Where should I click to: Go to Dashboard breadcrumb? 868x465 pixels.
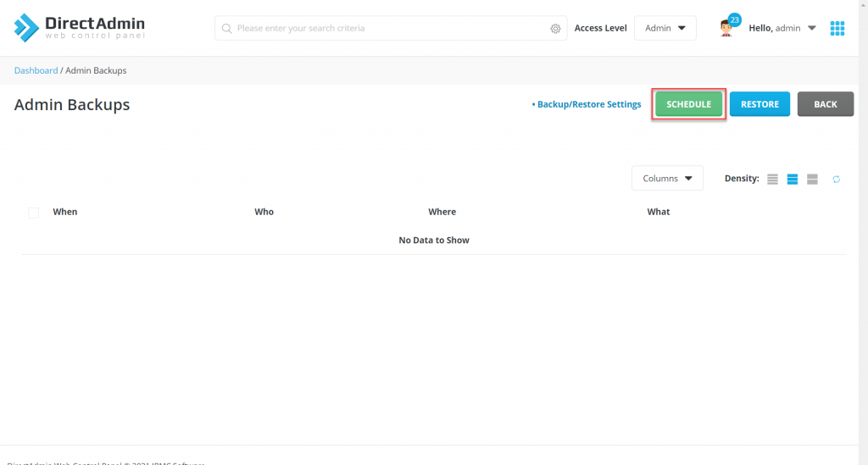(36, 70)
